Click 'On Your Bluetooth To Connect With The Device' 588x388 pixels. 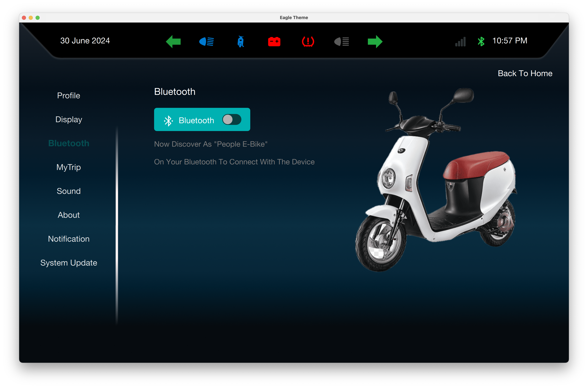pyautogui.click(x=234, y=162)
